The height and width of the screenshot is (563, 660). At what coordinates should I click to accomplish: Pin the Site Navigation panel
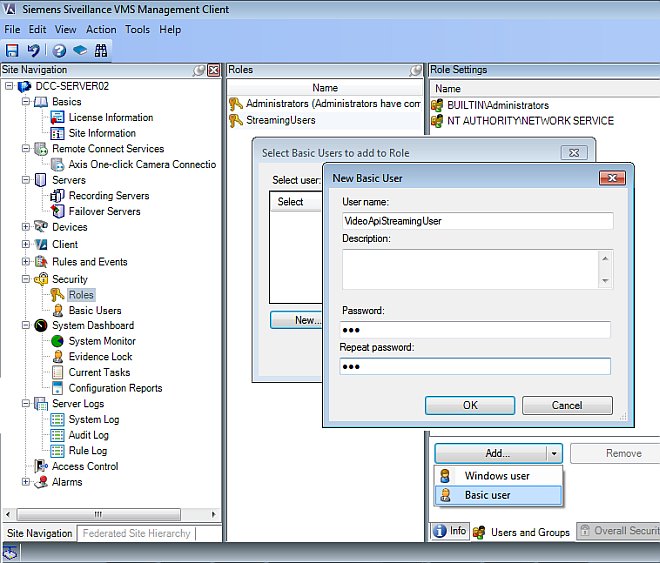(x=199, y=70)
